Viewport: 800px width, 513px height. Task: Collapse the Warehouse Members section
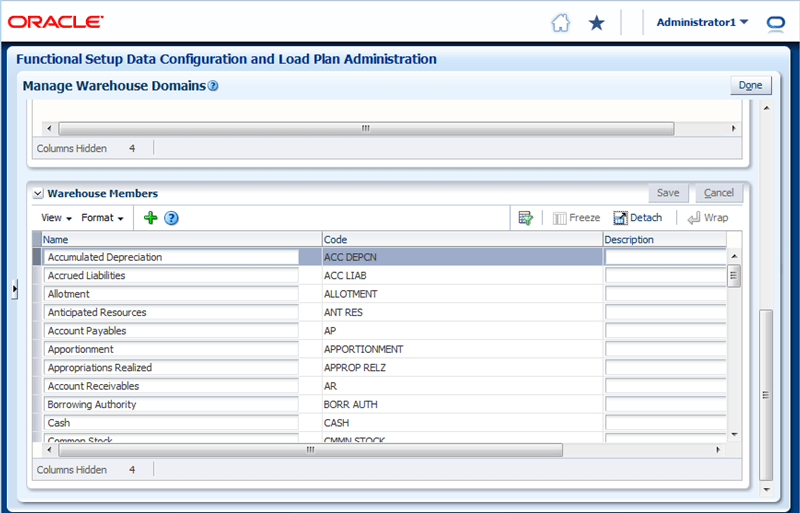[x=38, y=194]
